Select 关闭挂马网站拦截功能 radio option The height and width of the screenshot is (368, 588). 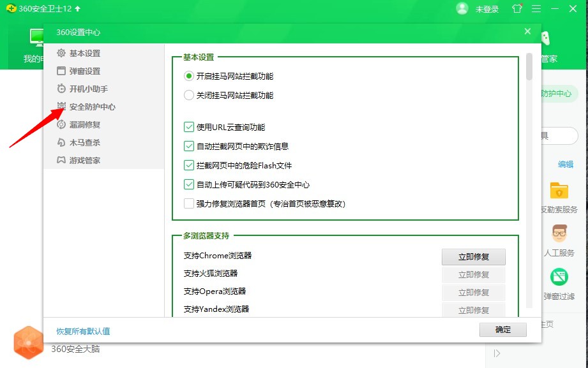(189, 94)
